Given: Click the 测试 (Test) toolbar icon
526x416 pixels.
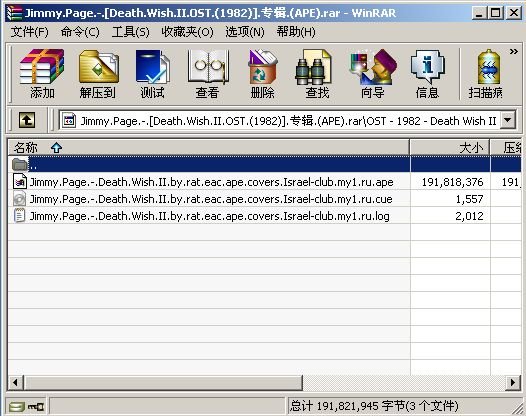Looking at the screenshot, I should pyautogui.click(x=153, y=73).
